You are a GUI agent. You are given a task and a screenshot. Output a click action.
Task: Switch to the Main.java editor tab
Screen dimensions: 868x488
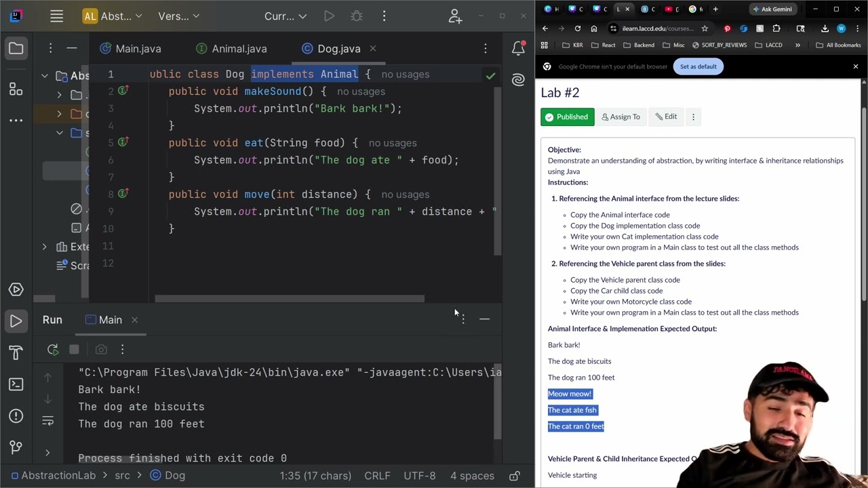point(130,49)
